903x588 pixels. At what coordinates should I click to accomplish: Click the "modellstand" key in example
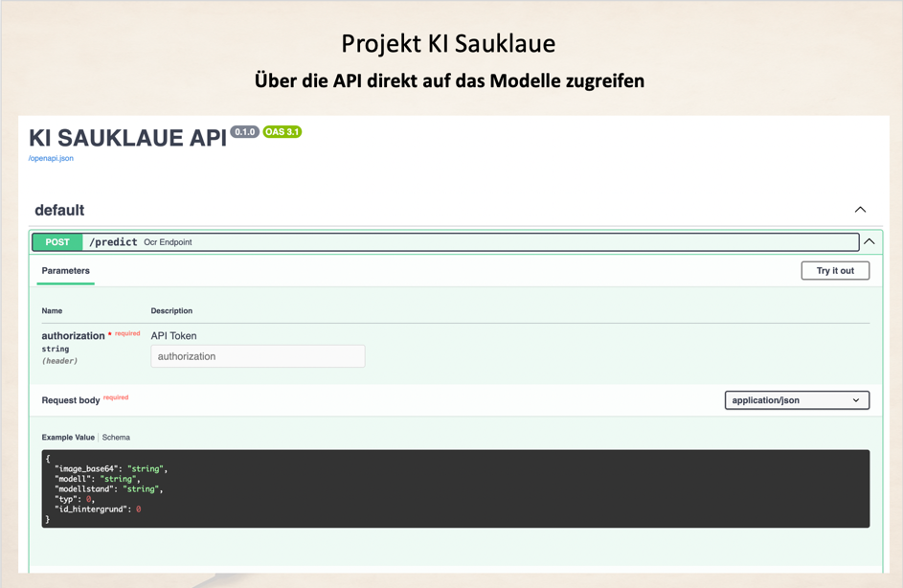(x=86, y=489)
